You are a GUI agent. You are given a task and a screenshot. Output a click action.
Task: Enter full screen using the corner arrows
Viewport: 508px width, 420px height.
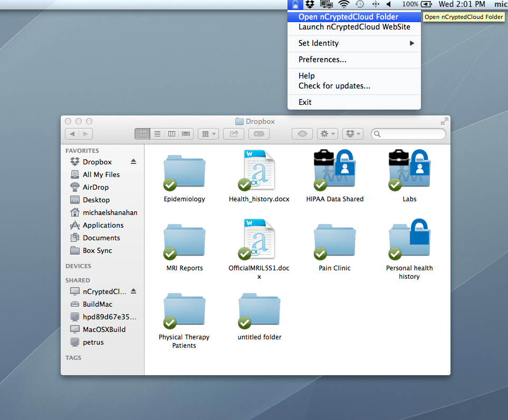(x=445, y=121)
